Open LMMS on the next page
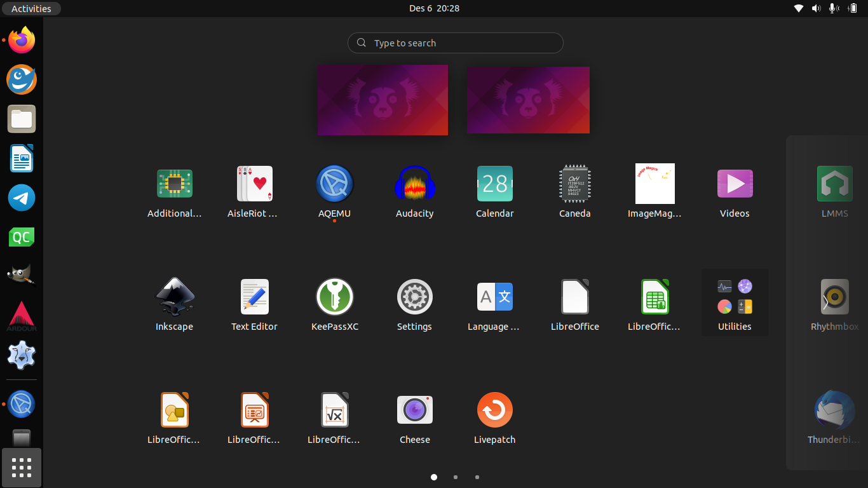 coord(835,193)
